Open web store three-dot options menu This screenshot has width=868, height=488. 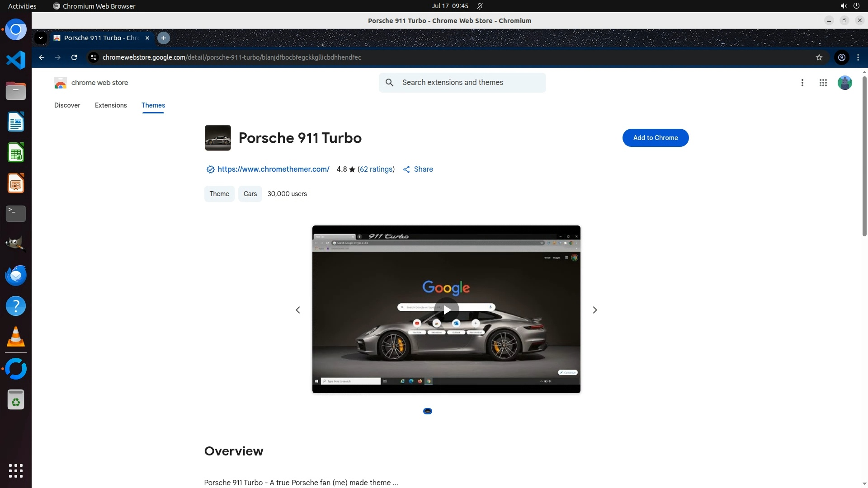pos(802,83)
